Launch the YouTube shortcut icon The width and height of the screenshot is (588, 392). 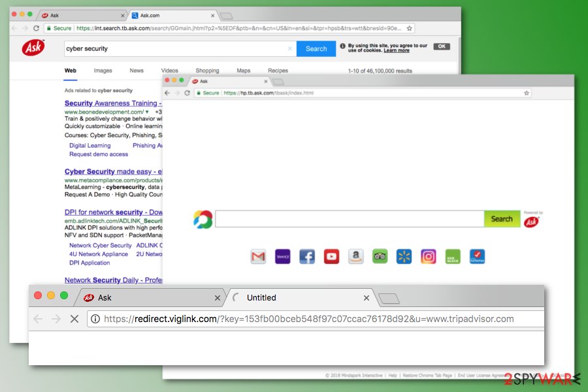click(x=331, y=257)
